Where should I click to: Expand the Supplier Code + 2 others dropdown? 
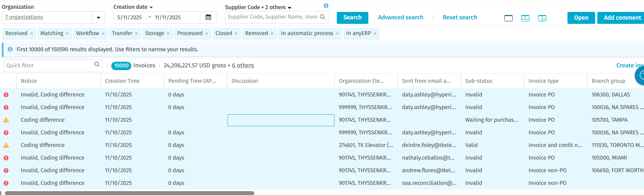tap(289, 8)
